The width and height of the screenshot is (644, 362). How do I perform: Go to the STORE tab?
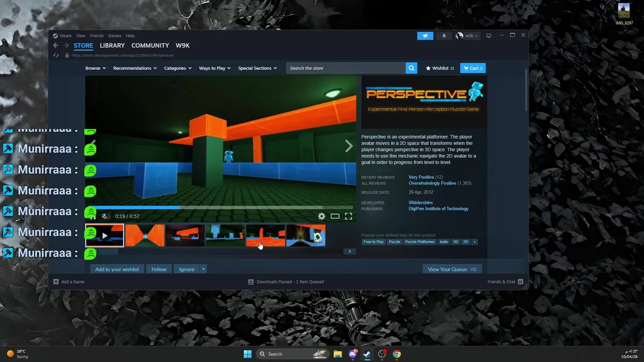coord(84,46)
